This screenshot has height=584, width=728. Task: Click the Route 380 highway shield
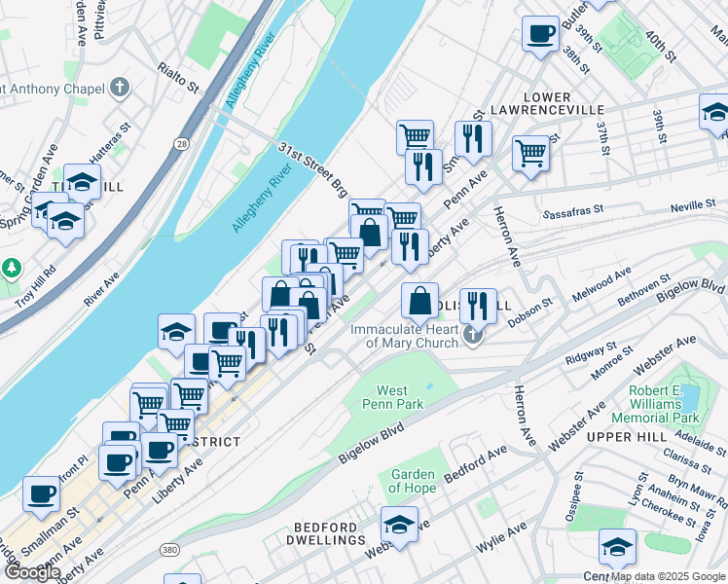coord(169,550)
